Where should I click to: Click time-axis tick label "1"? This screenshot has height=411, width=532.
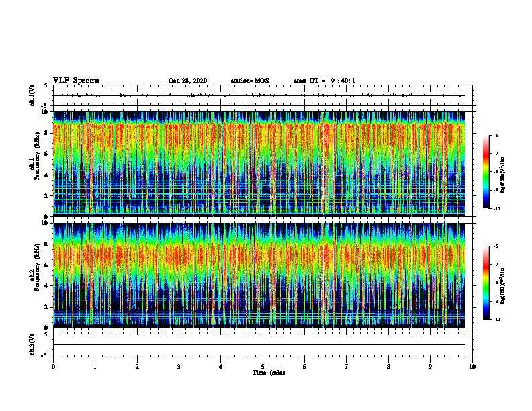click(95, 367)
